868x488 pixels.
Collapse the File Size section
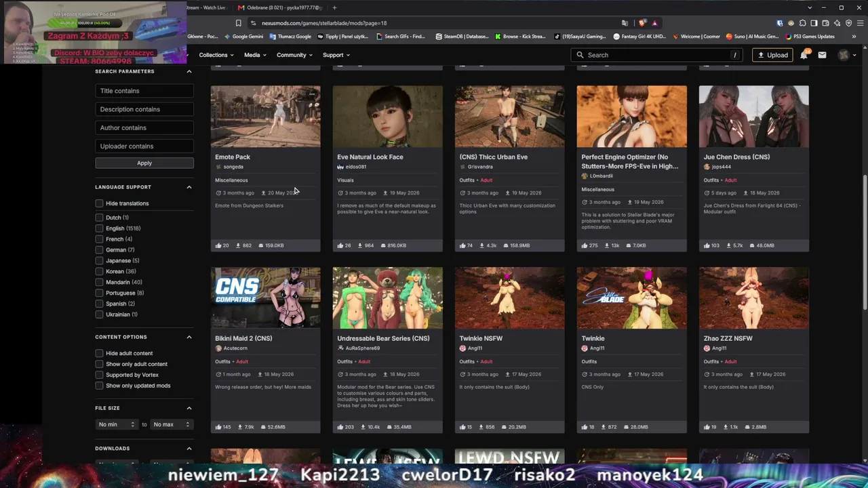pos(189,408)
